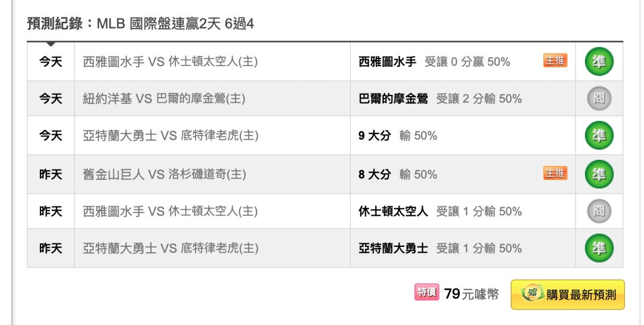Click the 79 元噱幣 price text
644x325 pixels.
coord(472,294)
